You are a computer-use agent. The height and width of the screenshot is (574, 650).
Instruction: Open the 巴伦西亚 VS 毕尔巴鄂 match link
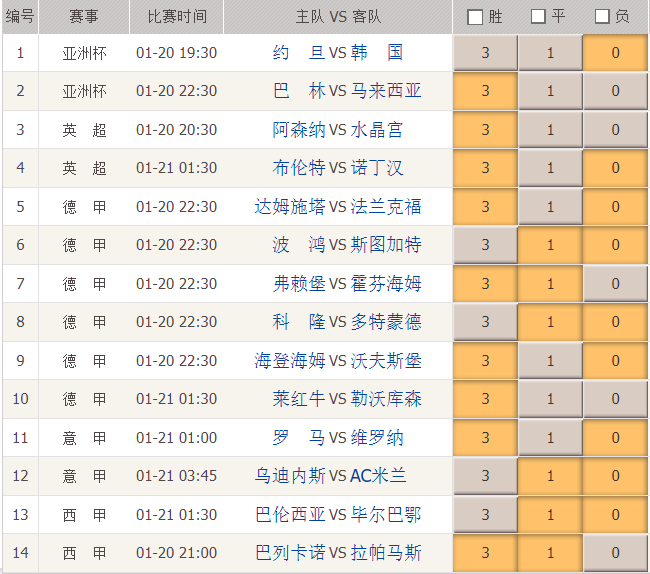(x=338, y=515)
